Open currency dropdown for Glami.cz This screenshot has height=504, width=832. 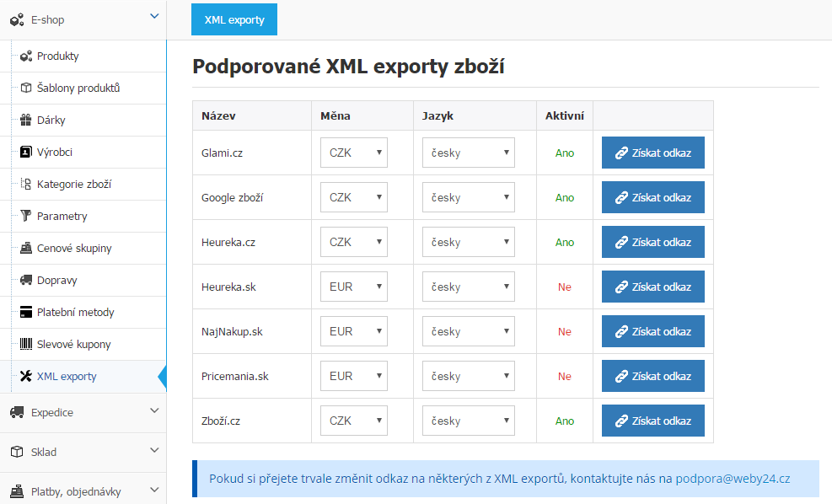354,153
